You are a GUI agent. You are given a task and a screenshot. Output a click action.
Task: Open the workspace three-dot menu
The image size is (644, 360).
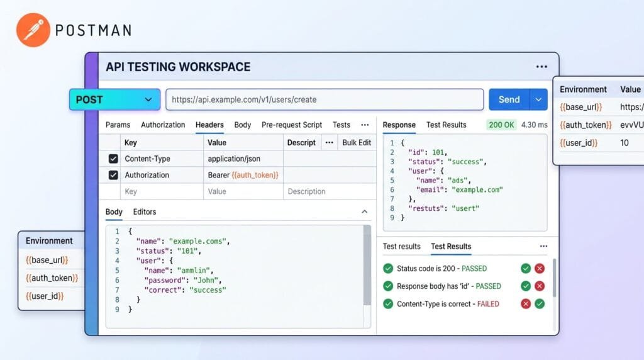point(541,67)
